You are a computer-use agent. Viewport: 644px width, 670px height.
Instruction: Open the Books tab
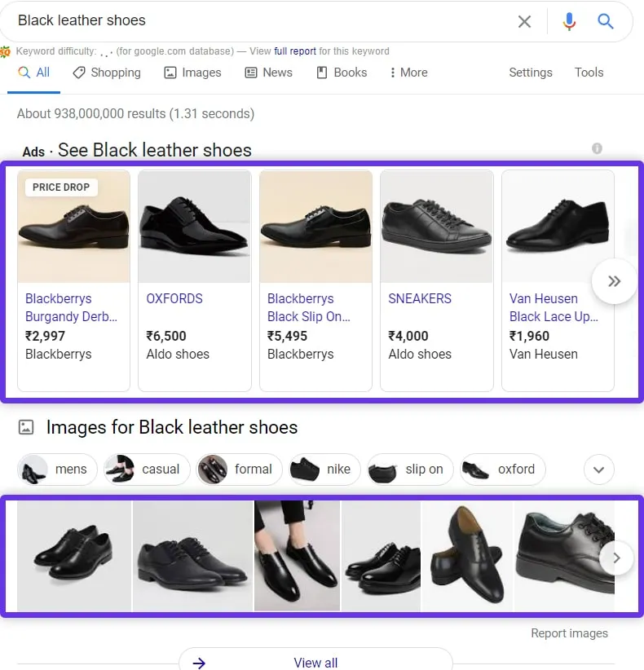(342, 73)
